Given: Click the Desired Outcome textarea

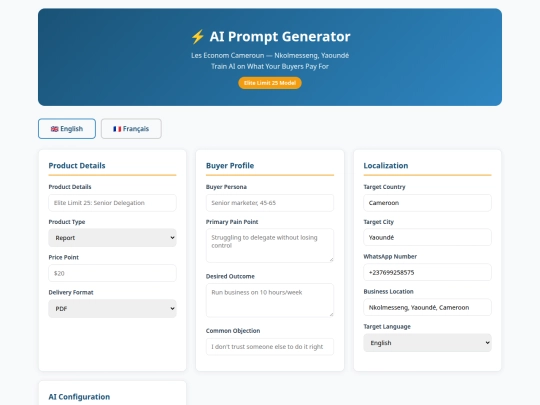Looking at the screenshot, I should pyautogui.click(x=270, y=300).
